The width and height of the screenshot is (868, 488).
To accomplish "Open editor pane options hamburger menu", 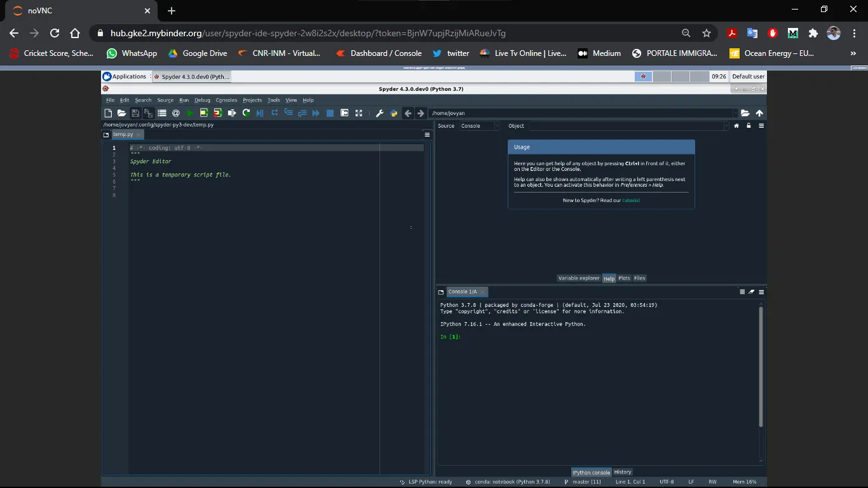I will pyautogui.click(x=427, y=135).
